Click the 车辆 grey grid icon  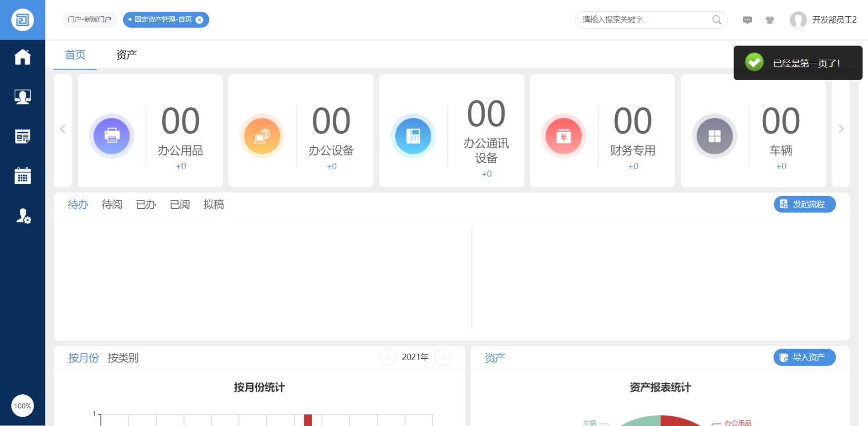pos(714,136)
